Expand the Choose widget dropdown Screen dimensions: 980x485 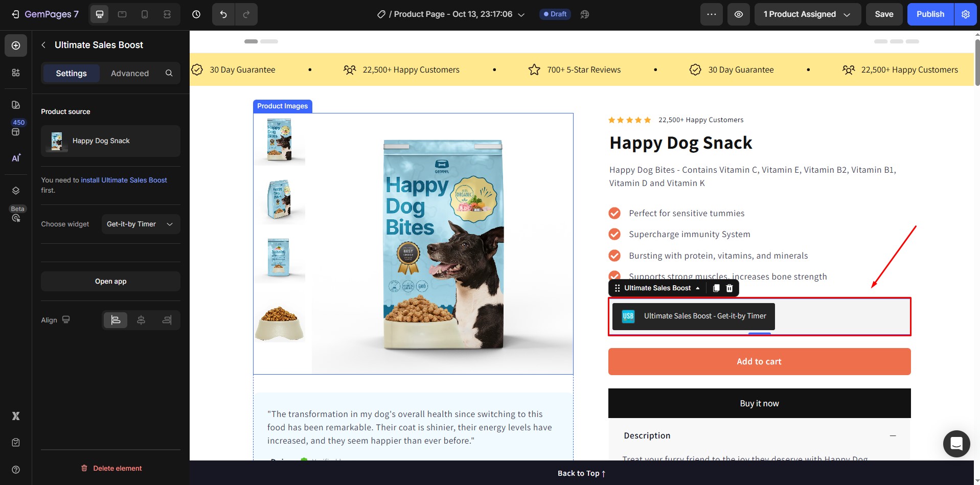point(141,224)
